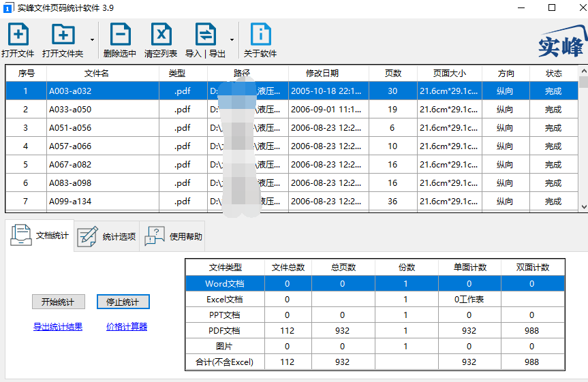Click the 总页数 header in the statistics table
The height and width of the screenshot is (382, 588).
pyautogui.click(x=343, y=268)
